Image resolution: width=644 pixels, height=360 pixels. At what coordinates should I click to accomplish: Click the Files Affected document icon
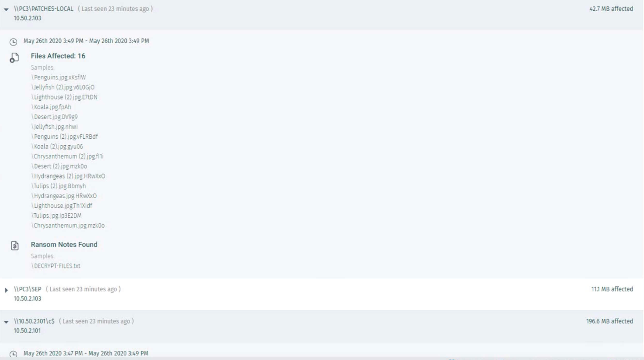click(x=14, y=57)
